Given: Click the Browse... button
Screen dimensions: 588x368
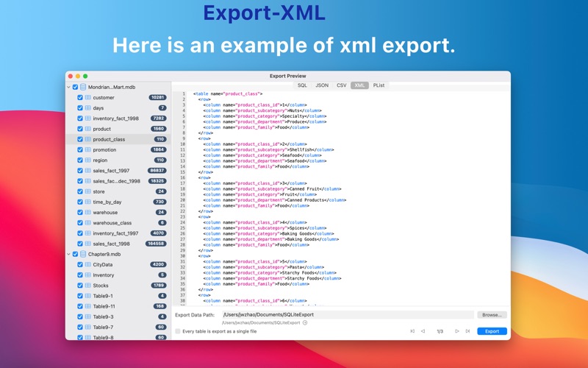Looking at the screenshot, I should [492, 315].
